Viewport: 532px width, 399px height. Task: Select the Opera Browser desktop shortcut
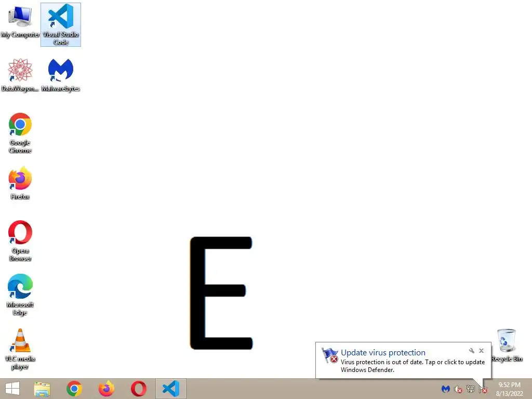tap(20, 241)
